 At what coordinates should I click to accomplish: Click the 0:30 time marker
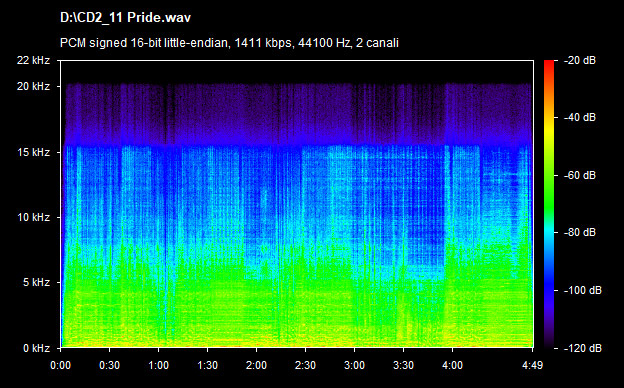(x=109, y=365)
